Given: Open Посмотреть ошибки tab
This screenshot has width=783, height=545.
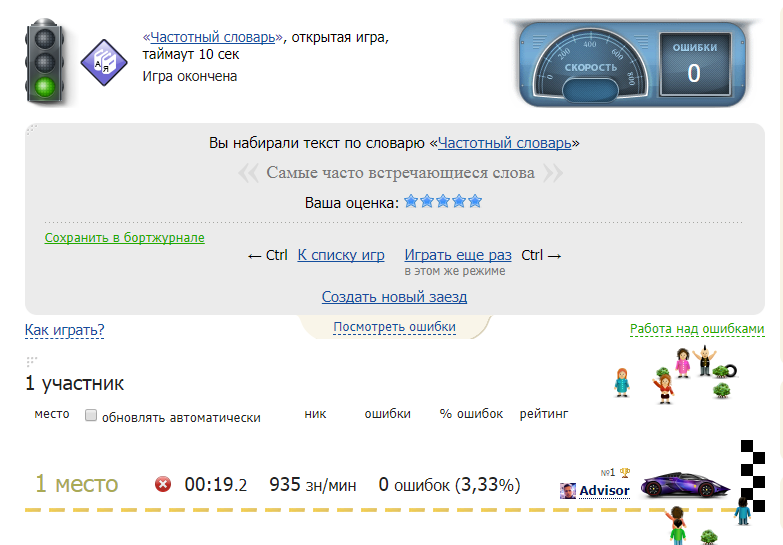Looking at the screenshot, I should (x=394, y=327).
